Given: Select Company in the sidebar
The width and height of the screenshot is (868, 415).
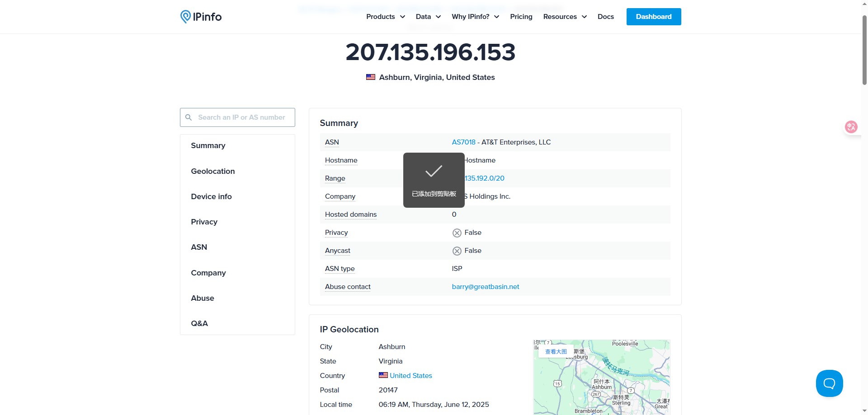Looking at the screenshot, I should [208, 273].
